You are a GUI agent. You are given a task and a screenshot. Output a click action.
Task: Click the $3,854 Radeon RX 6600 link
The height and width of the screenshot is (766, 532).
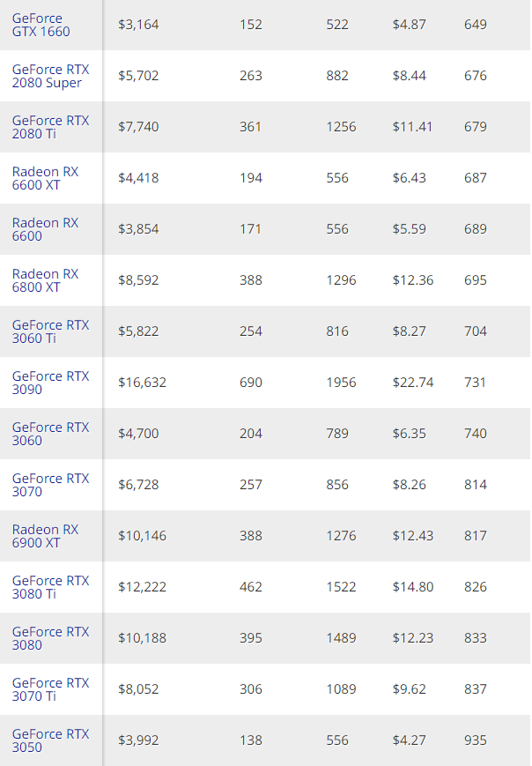(x=45, y=229)
